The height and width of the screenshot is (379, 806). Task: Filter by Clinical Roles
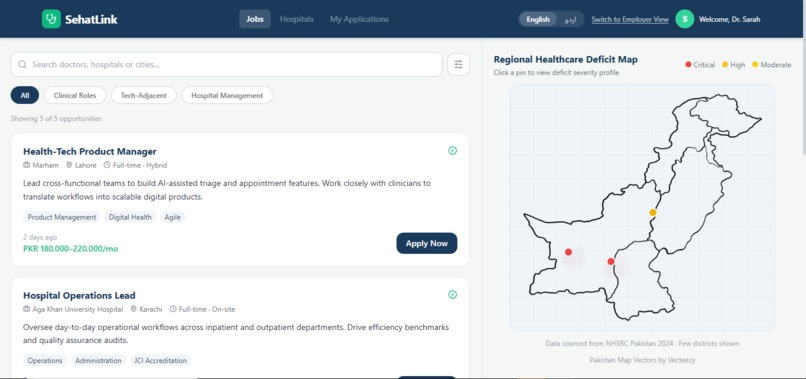[75, 95]
